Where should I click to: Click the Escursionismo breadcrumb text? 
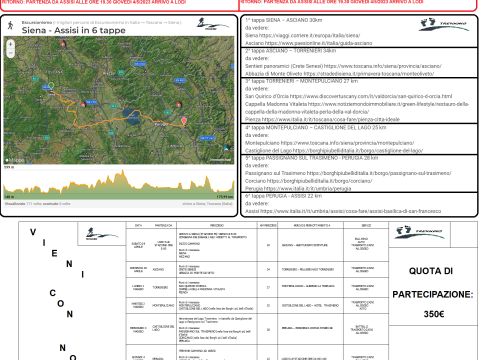coord(37,22)
